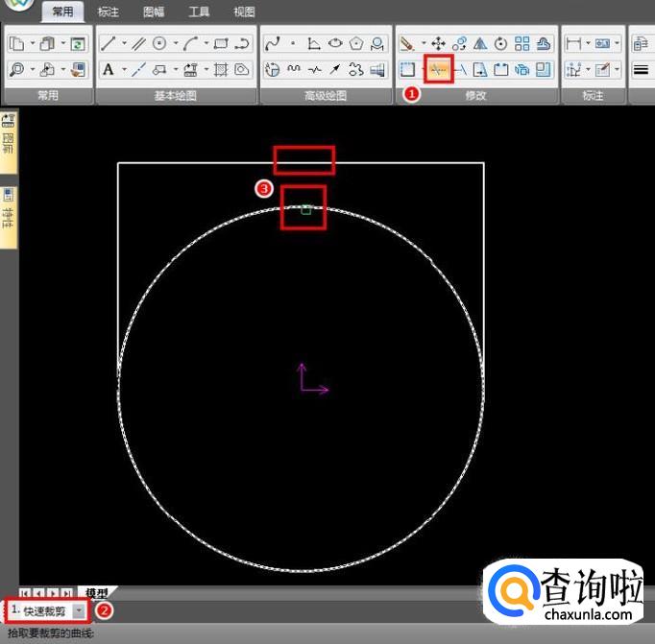Click the Array tool icon
The image size is (655, 644).
(522, 43)
